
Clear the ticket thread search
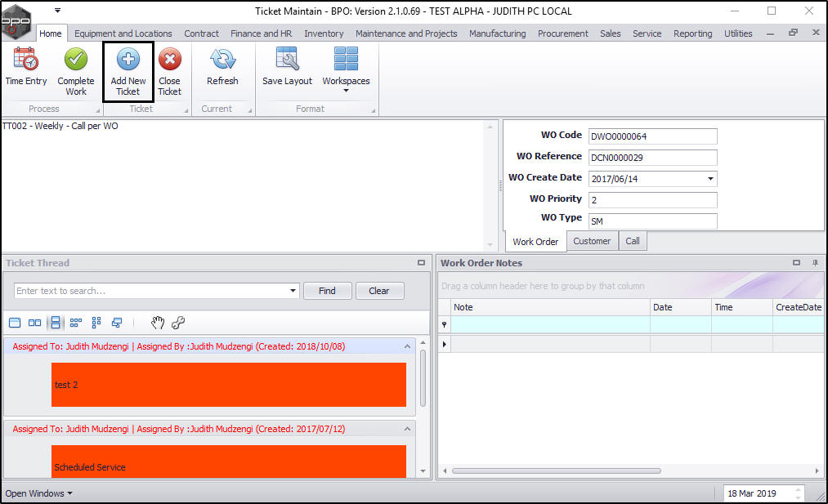pos(379,291)
